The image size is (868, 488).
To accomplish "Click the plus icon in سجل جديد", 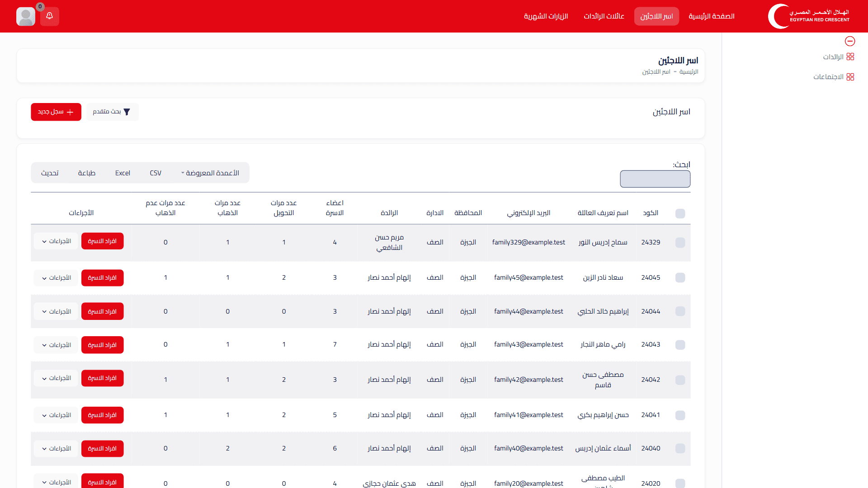I will point(70,112).
